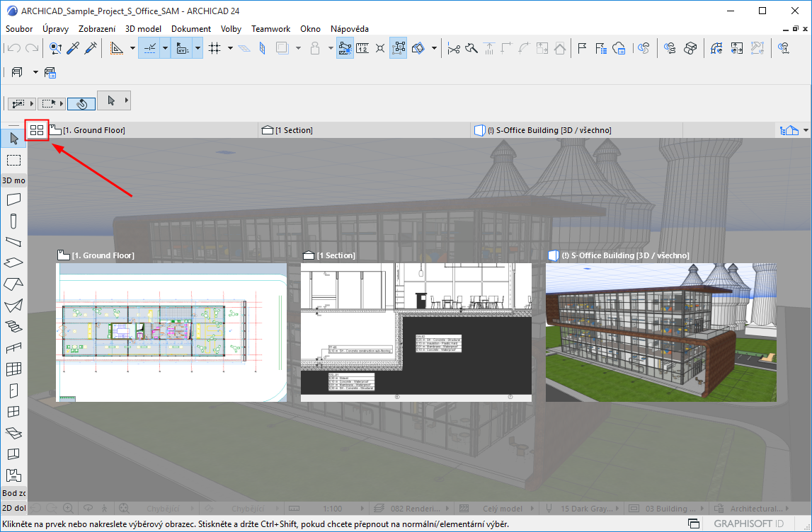Image resolution: width=812 pixels, height=532 pixels.
Task: Select the Marquee tool in toolbox
Action: click(x=13, y=160)
